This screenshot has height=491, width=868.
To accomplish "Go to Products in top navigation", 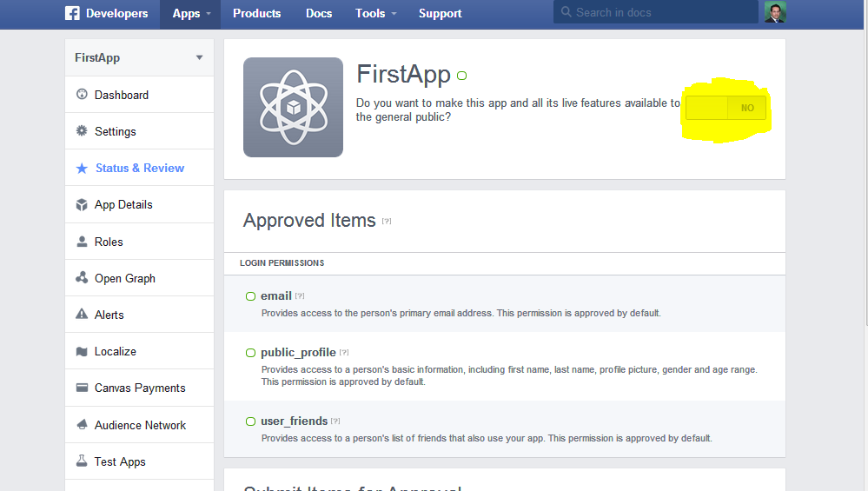I will (257, 13).
